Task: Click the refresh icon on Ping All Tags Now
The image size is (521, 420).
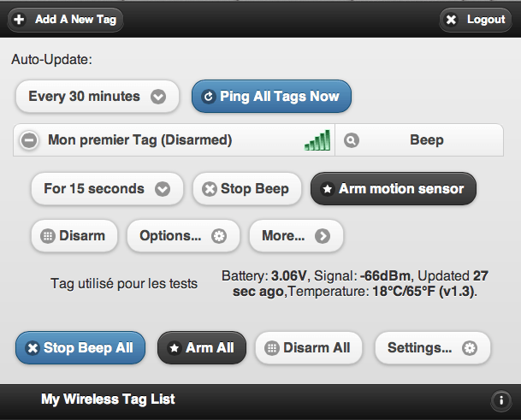Action: coord(209,97)
